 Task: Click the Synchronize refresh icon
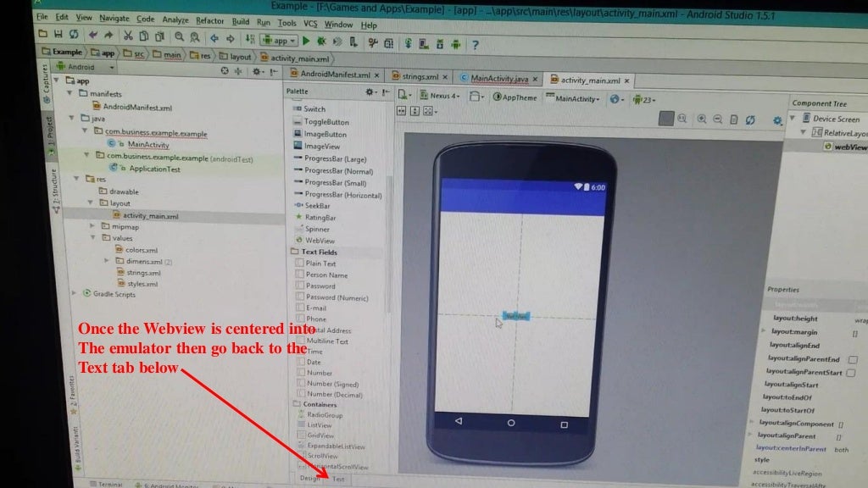click(74, 34)
